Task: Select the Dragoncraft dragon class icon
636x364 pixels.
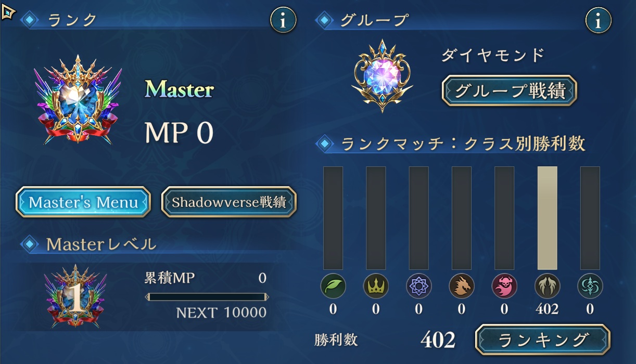Action: [462, 286]
